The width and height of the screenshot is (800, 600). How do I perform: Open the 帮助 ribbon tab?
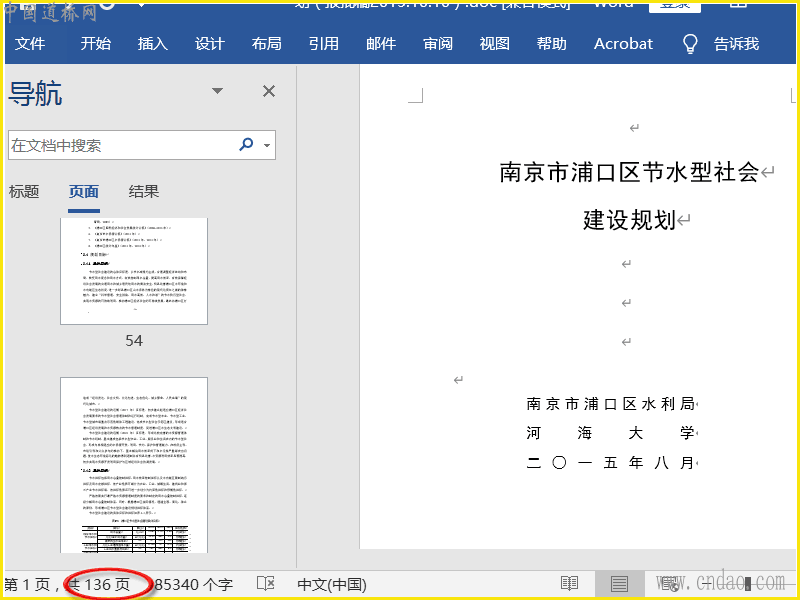(x=552, y=44)
